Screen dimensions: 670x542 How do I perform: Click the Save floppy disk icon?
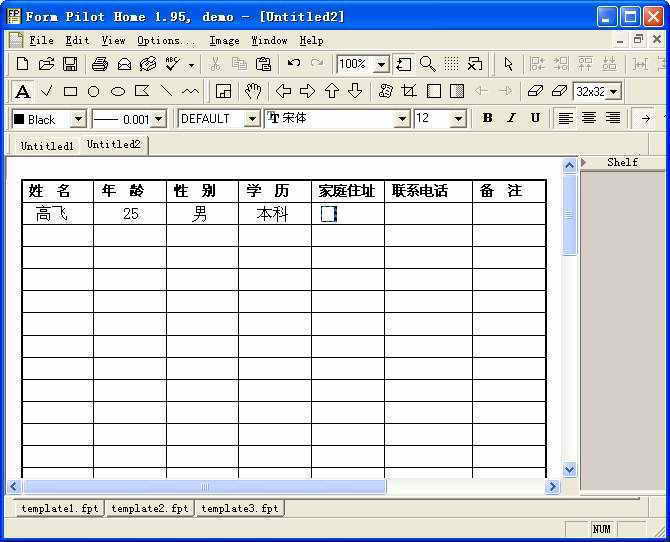coord(70,64)
